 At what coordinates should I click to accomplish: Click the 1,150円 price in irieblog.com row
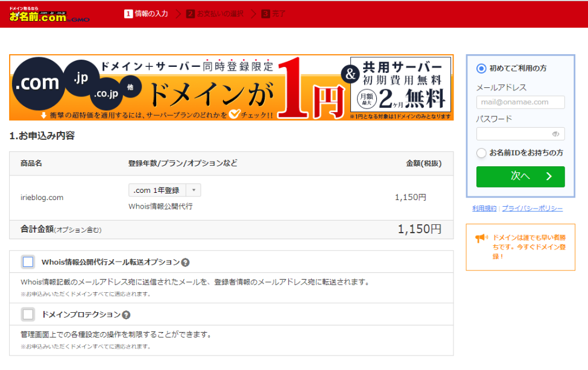tap(411, 197)
